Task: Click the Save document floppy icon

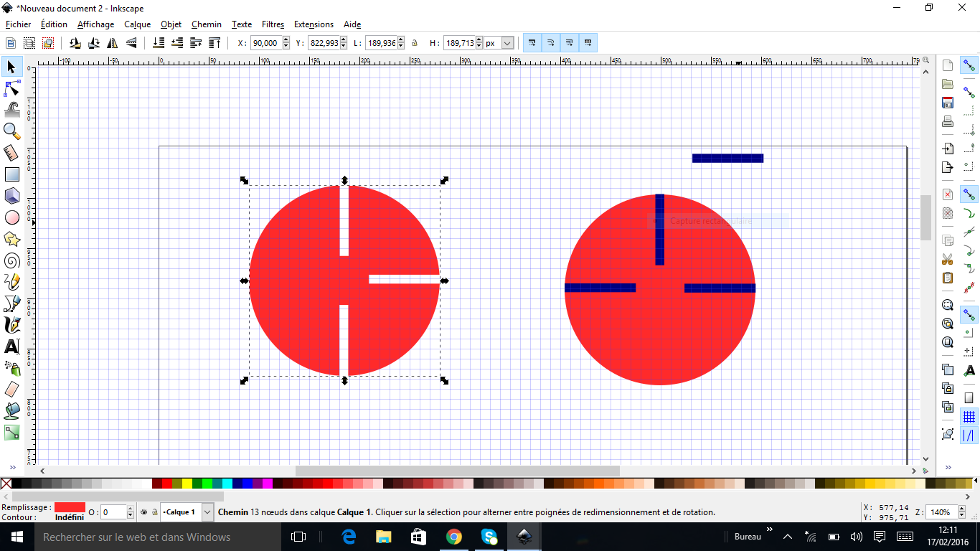Action: [x=948, y=103]
